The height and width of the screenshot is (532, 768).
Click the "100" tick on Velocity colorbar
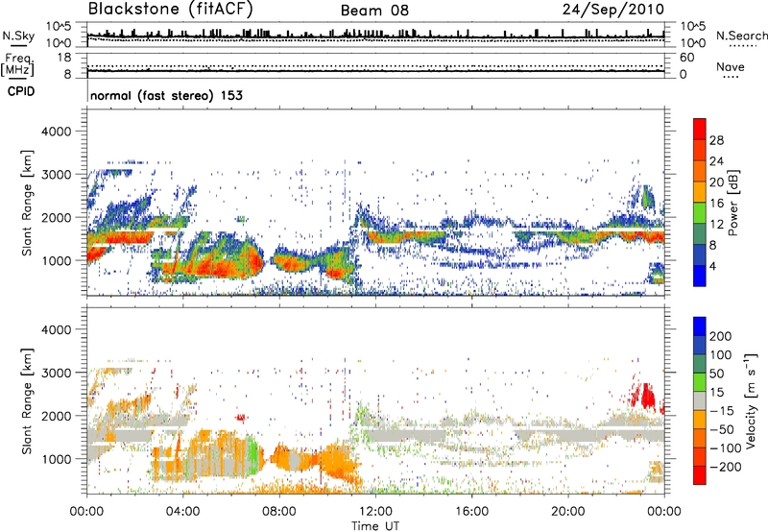point(721,354)
